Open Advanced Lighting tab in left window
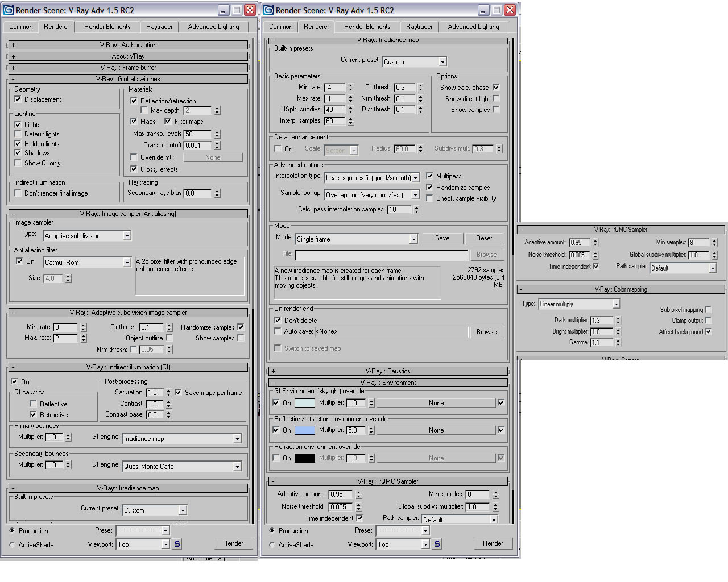This screenshot has height=582, width=728. (x=214, y=27)
